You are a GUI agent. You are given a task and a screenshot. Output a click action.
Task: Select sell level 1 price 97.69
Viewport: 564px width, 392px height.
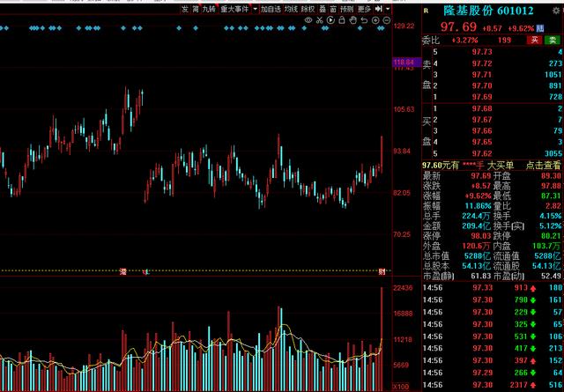pos(482,97)
